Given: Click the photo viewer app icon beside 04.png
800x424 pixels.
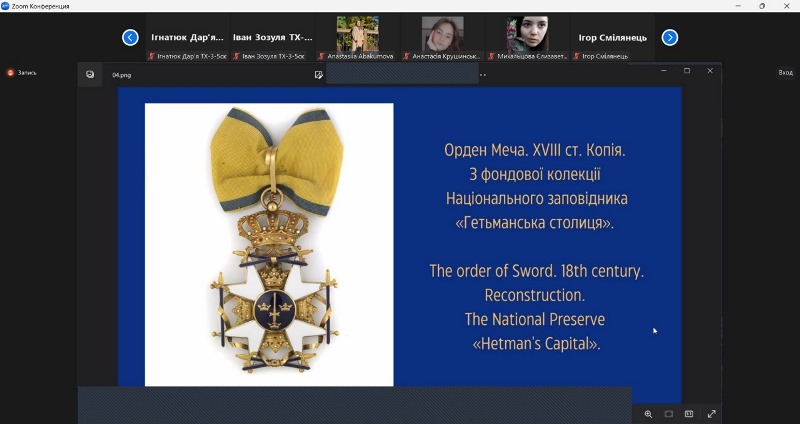Looking at the screenshot, I should point(90,74).
